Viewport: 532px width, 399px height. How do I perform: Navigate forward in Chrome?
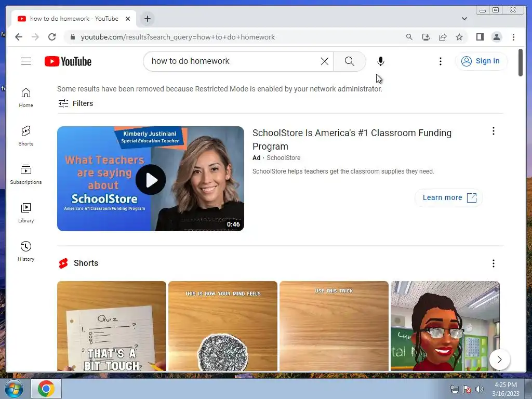click(x=35, y=37)
